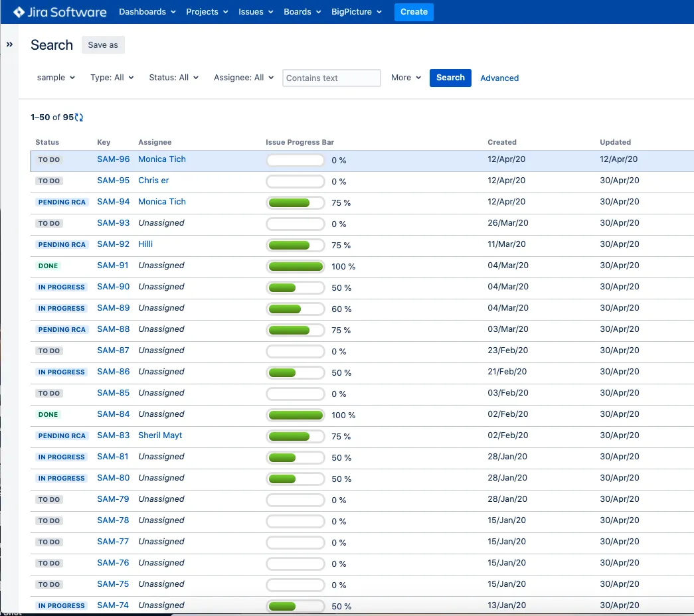Viewport: 694px width, 616px height.
Task: Click Created date 11/Mar/20 of SAM-92
Action: click(x=506, y=244)
